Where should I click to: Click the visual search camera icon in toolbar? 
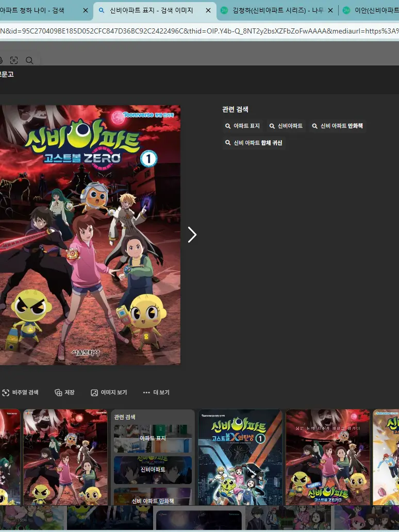(x=14, y=60)
